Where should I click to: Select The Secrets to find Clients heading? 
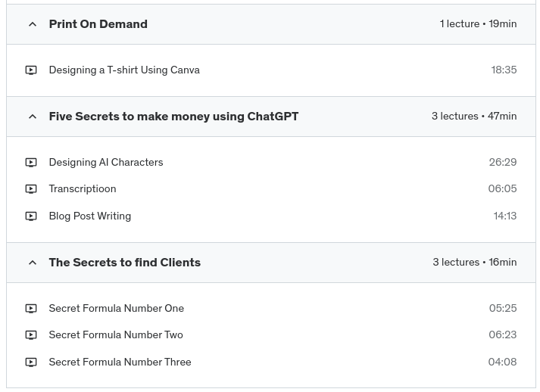coord(124,263)
